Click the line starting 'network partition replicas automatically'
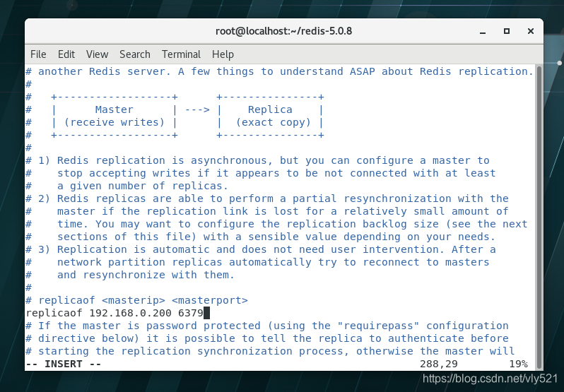The height and width of the screenshot is (392, 564). [x=273, y=262]
